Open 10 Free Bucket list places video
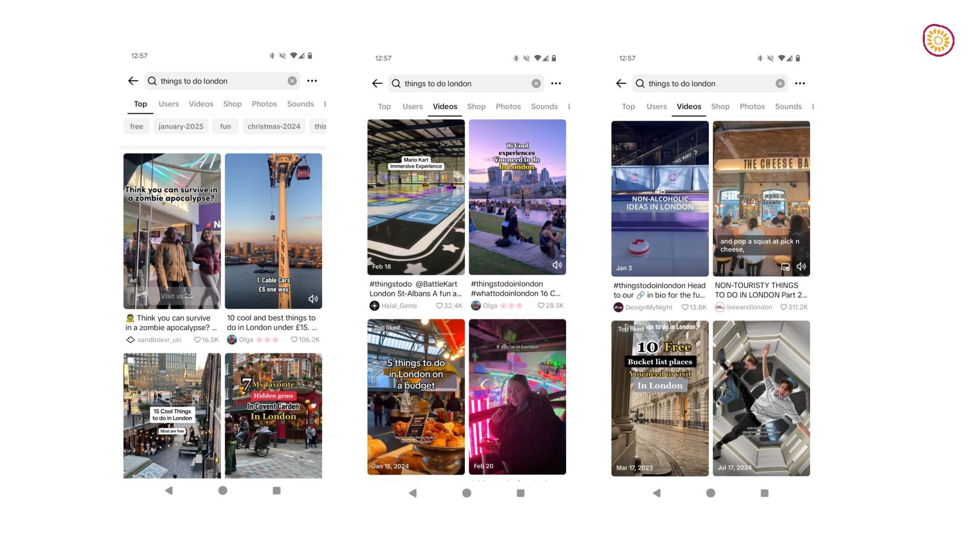 pyautogui.click(x=660, y=398)
